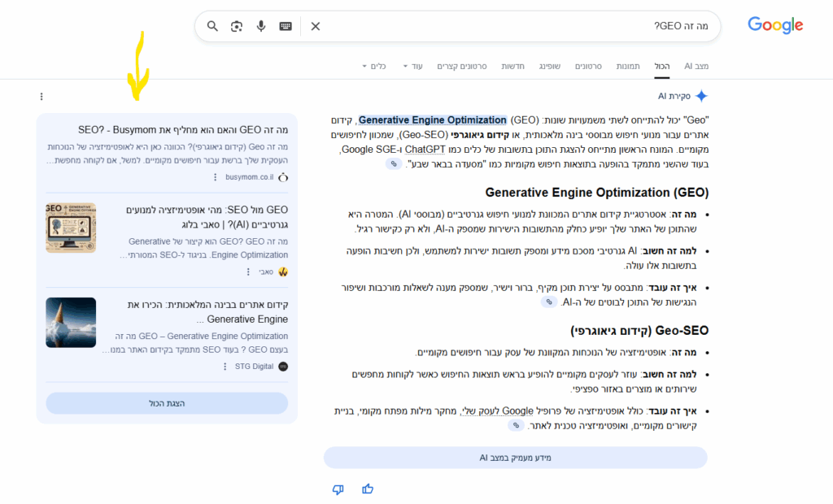Expand the עוד more dropdown
The width and height of the screenshot is (833, 504).
coord(412,67)
